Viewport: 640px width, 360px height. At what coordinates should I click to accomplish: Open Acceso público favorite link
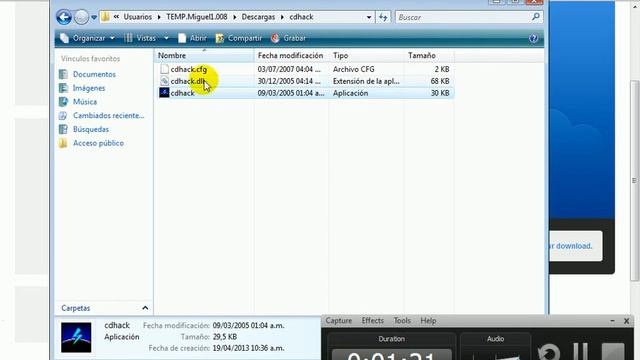[98, 143]
